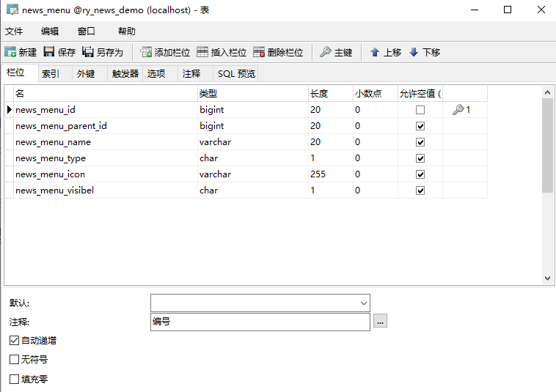Viewport: 556px width, 392px height.
Task: Open the 文件 menu
Action: [14, 32]
